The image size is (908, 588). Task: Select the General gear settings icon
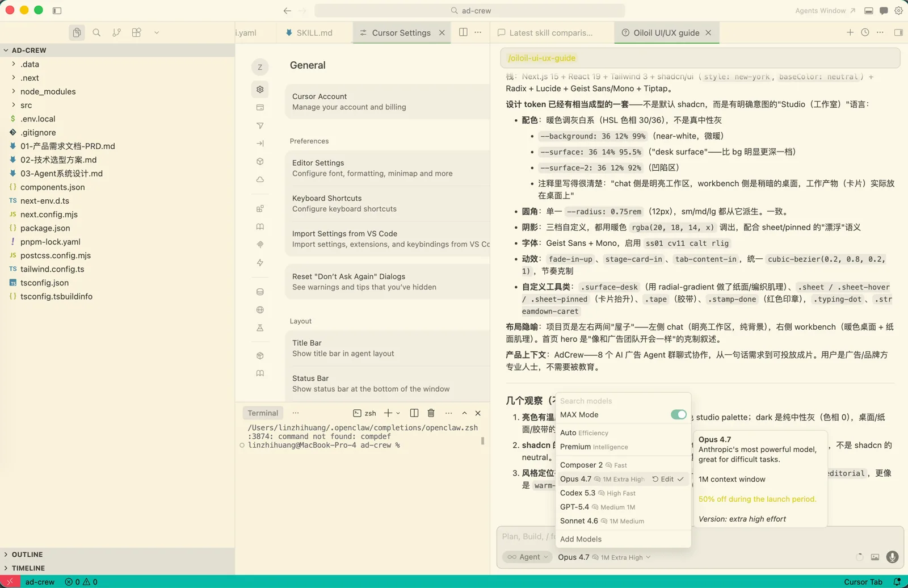coord(260,89)
